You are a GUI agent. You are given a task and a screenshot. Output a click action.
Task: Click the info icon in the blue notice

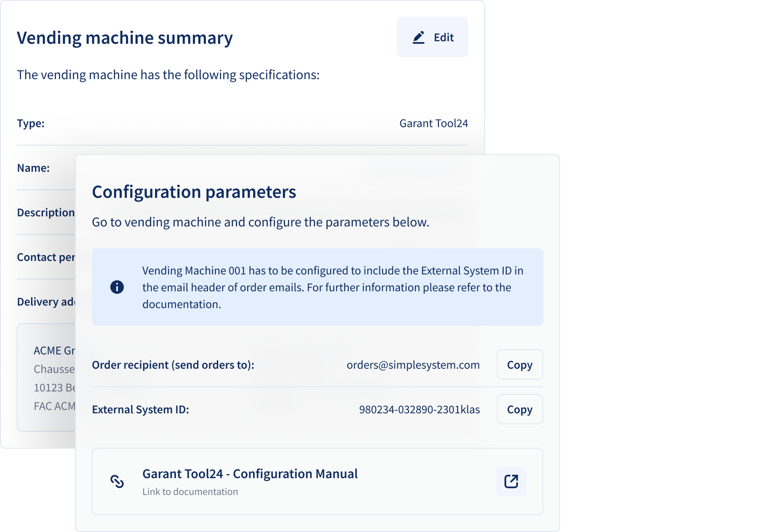click(117, 287)
